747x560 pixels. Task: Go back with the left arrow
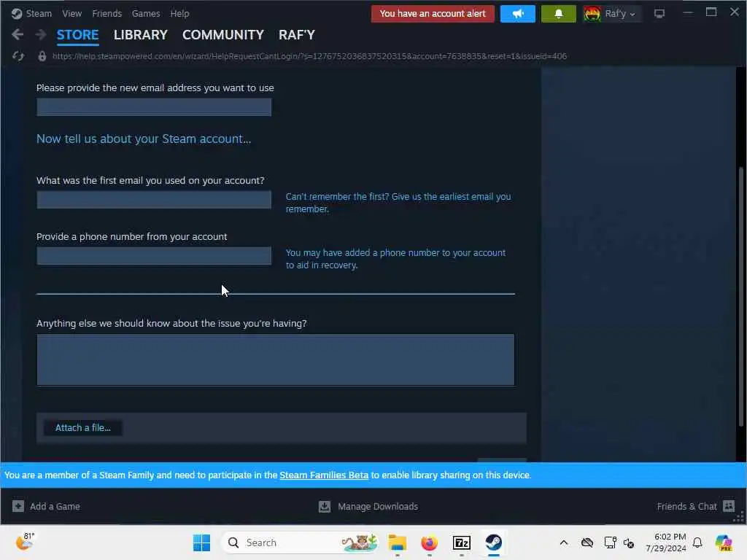(18, 34)
